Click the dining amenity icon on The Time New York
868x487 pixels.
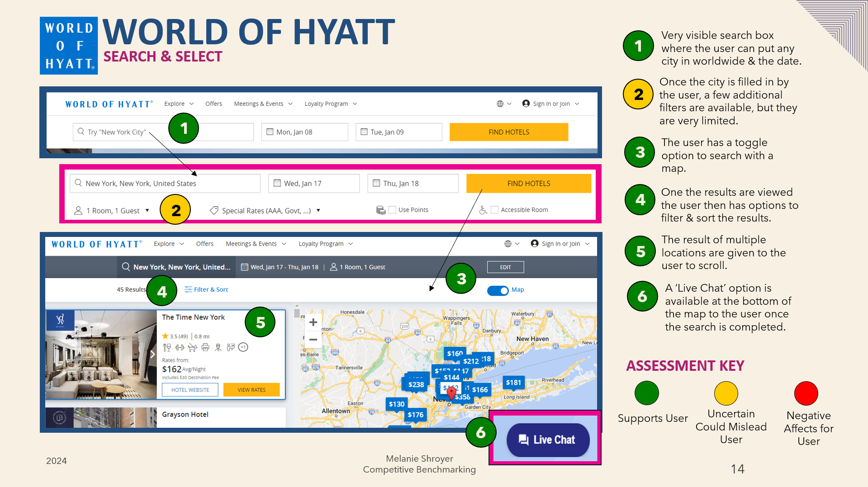pyautogui.click(x=167, y=347)
